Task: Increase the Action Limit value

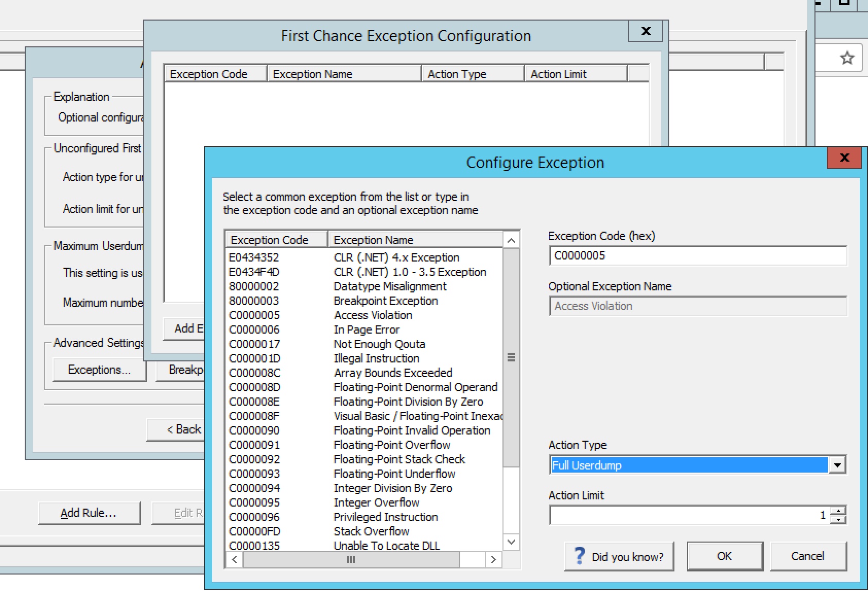Action: click(839, 511)
